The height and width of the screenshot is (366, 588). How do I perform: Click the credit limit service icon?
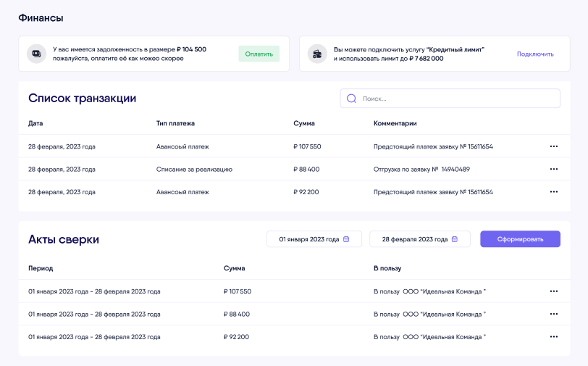click(x=316, y=54)
